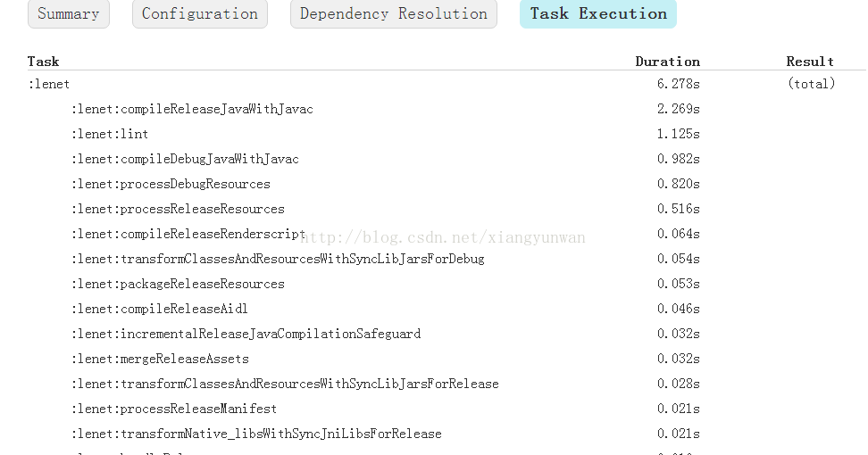The height and width of the screenshot is (455, 868).
Task: Select the :lenet project row
Action: click(48, 84)
